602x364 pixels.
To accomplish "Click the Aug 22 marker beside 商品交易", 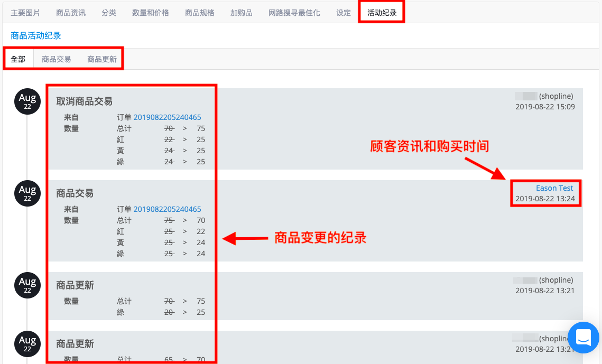I will tap(27, 193).
